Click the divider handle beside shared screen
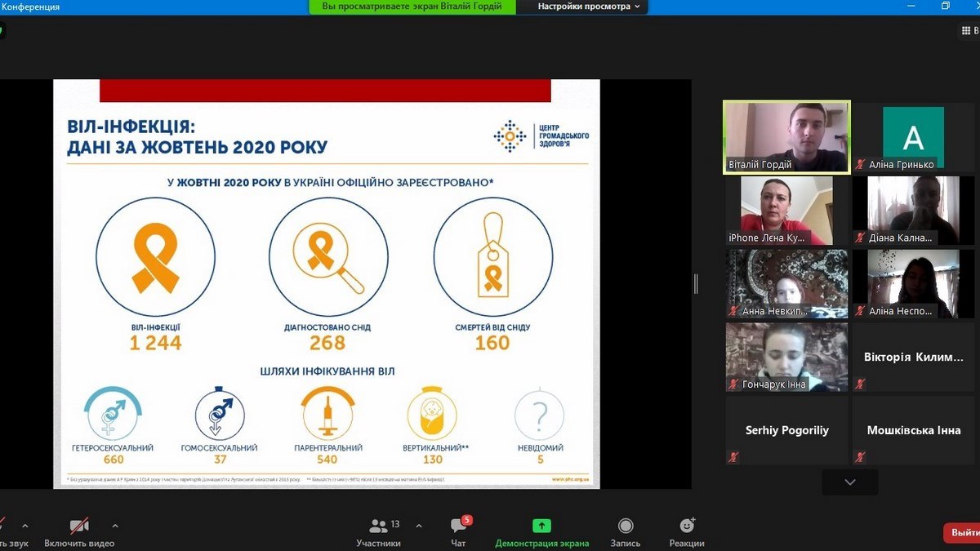 pos(696,283)
